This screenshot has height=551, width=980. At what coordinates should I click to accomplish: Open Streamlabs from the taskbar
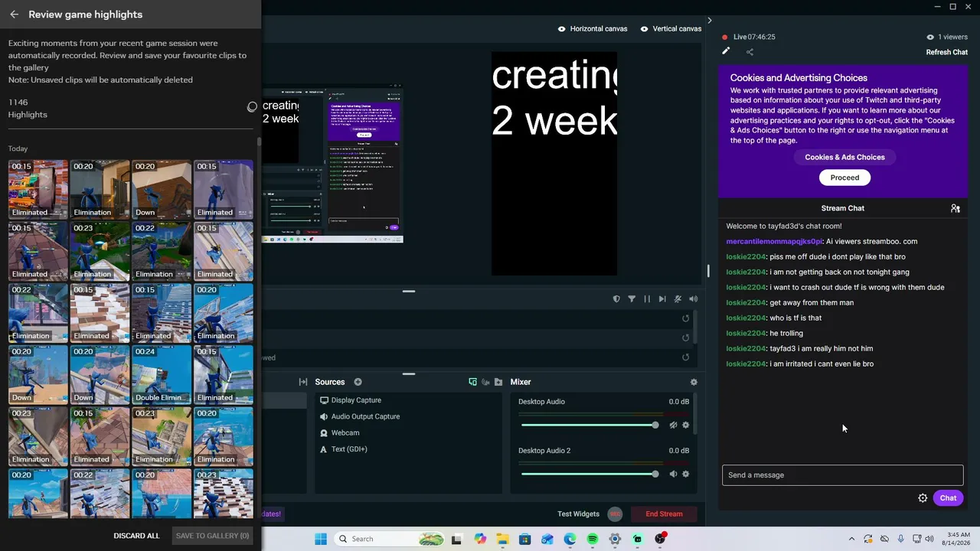coord(637,539)
